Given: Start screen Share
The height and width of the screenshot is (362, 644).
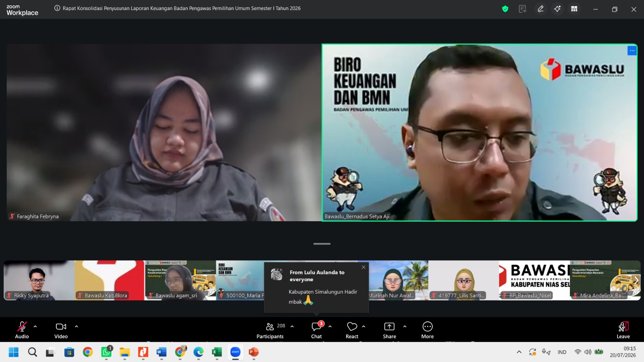Looking at the screenshot, I should [x=389, y=330].
